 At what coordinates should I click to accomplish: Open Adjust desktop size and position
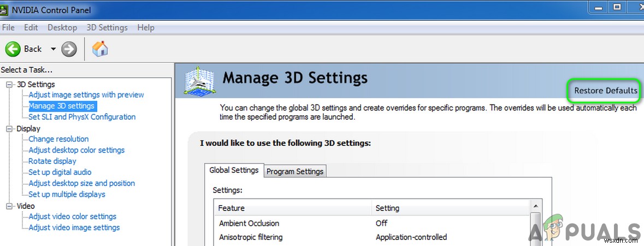tap(82, 184)
